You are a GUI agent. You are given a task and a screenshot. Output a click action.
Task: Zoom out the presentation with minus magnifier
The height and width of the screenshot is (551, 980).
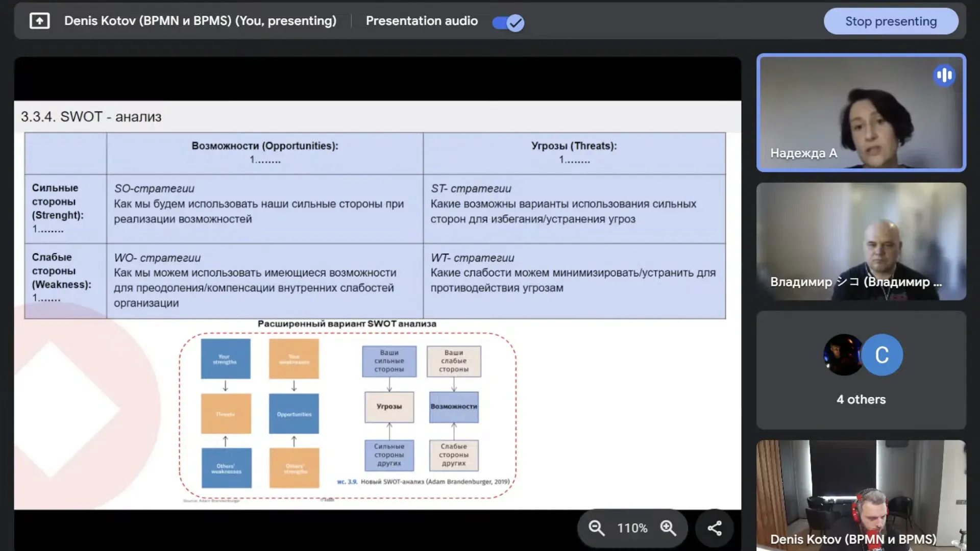tap(596, 528)
